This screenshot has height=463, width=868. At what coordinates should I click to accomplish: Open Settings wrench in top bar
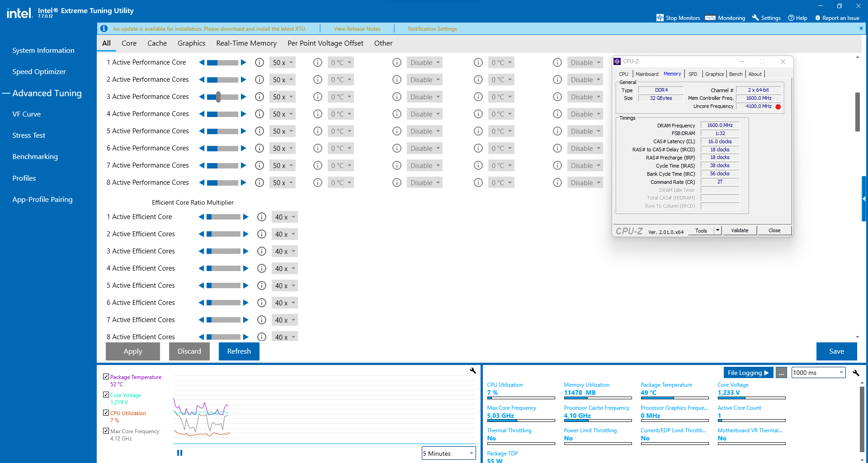[755, 18]
